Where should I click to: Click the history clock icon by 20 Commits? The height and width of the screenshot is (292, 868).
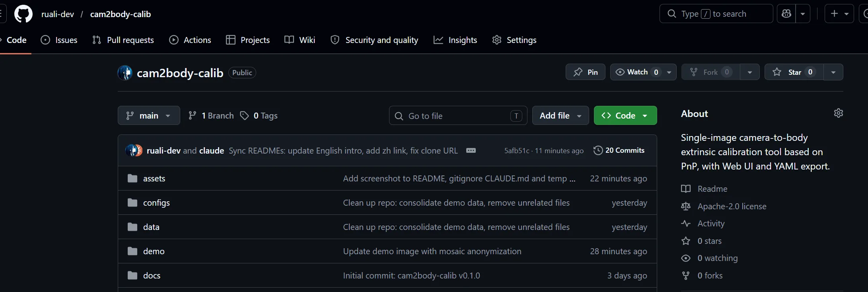598,150
